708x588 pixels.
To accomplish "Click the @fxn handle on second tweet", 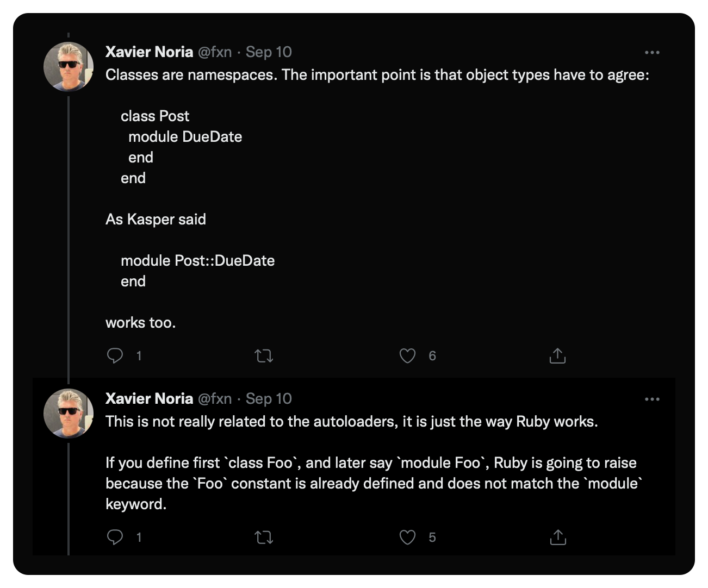I will click(215, 398).
